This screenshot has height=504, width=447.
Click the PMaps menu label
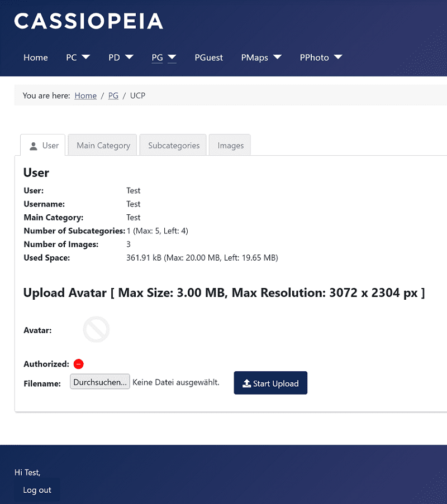(255, 57)
